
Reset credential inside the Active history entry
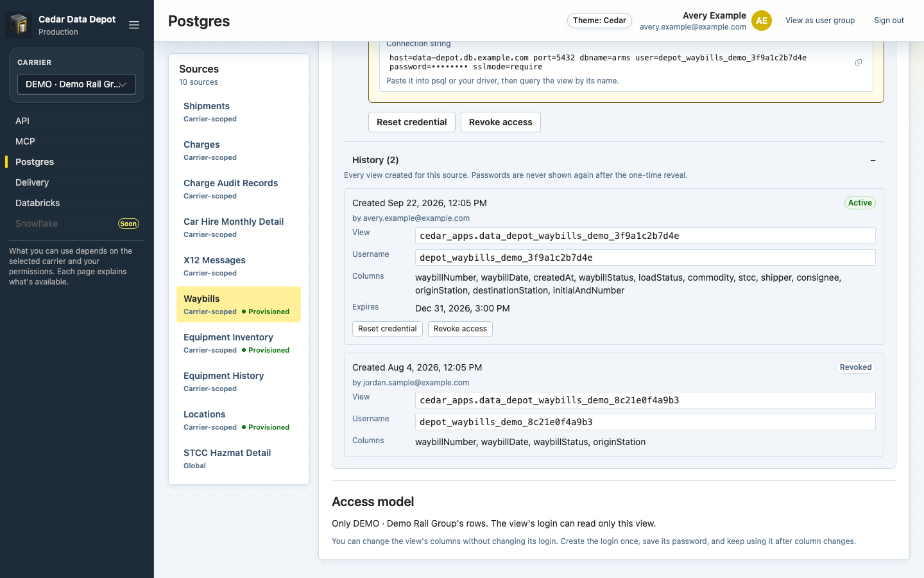coord(388,329)
